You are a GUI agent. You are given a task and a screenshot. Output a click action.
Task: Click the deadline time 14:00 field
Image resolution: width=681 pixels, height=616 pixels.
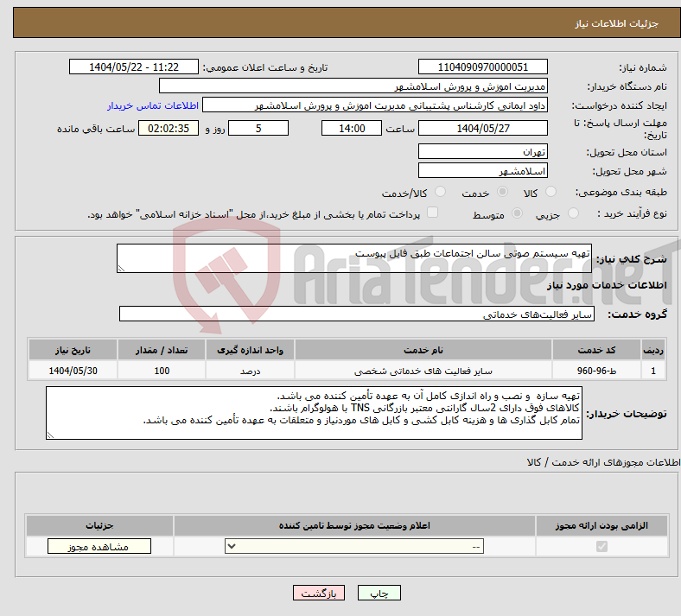(352, 128)
